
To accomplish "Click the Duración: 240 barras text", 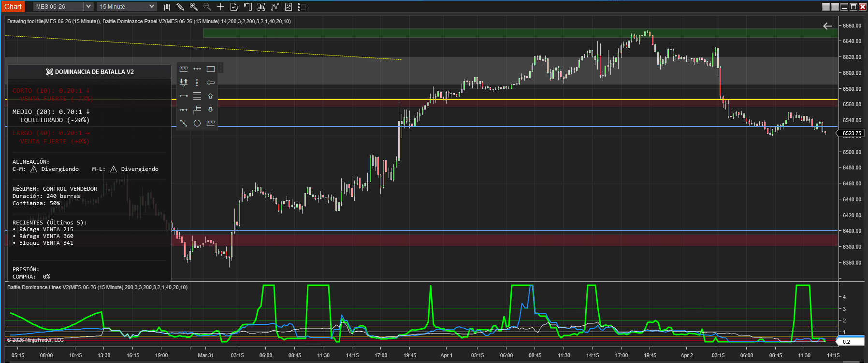I will [x=46, y=196].
